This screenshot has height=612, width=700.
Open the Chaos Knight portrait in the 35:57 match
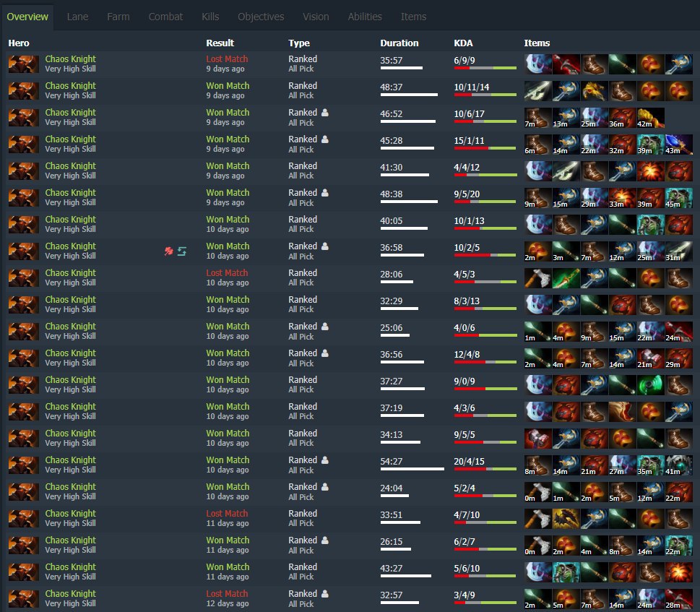pos(23,64)
